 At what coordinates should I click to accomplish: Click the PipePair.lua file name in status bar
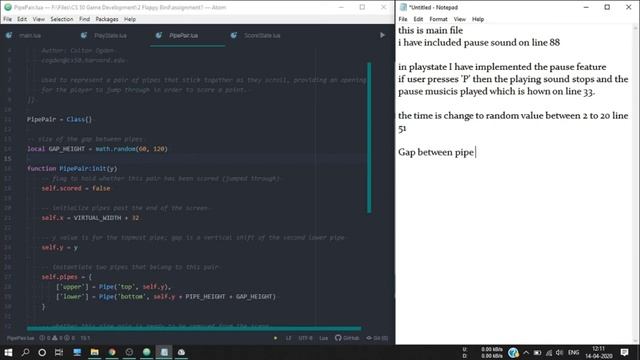pos(20,338)
